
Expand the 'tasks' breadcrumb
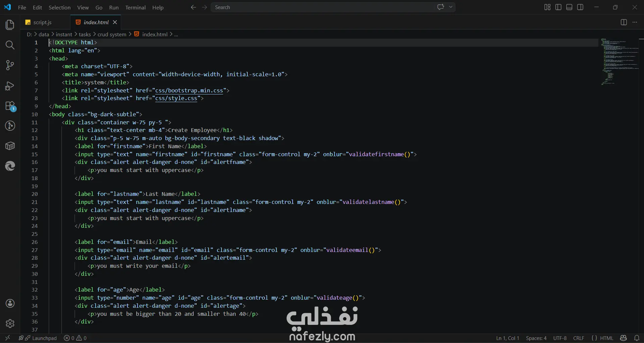click(x=85, y=34)
